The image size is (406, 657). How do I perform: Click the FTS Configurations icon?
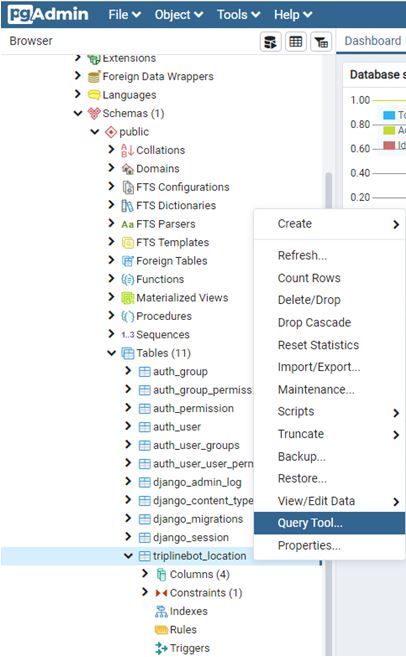[x=127, y=187]
